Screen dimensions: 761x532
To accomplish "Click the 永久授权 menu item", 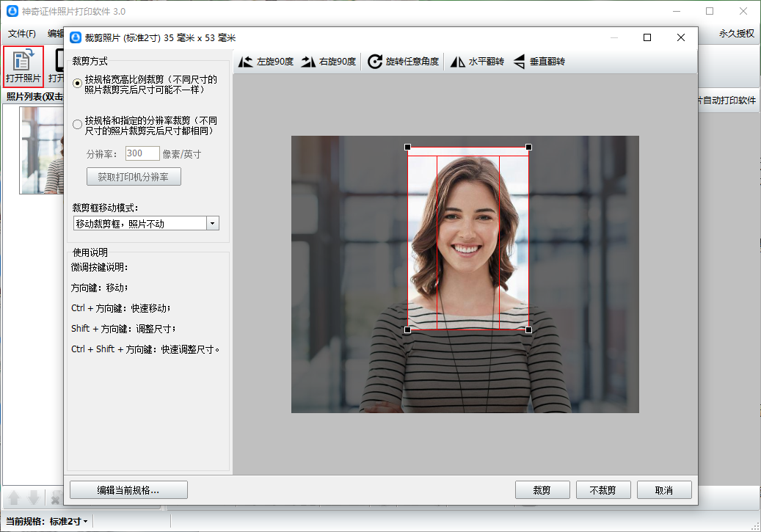I will (x=736, y=34).
